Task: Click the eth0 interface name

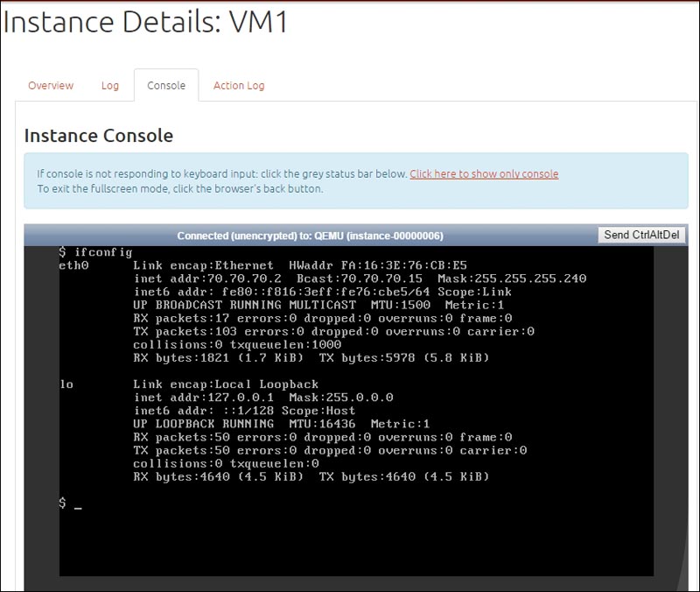Action: click(x=73, y=265)
